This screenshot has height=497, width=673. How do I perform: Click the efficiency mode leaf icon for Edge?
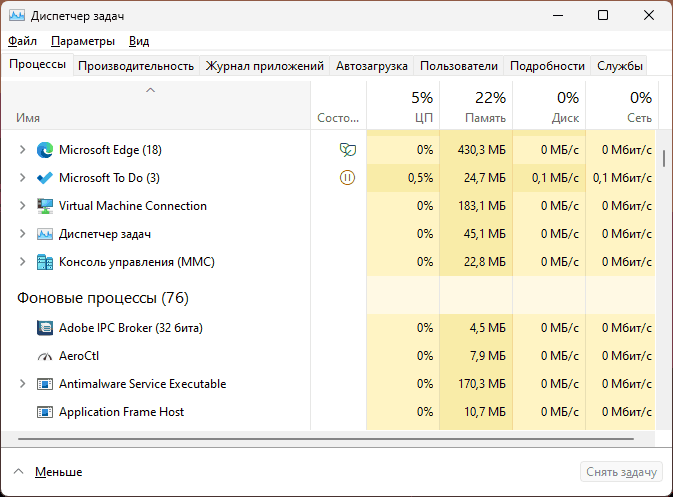tap(348, 150)
